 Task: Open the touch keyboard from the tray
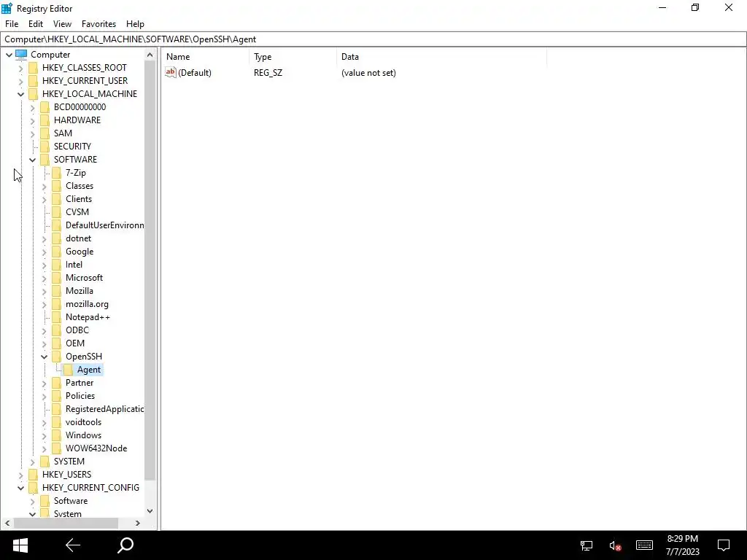tap(644, 545)
